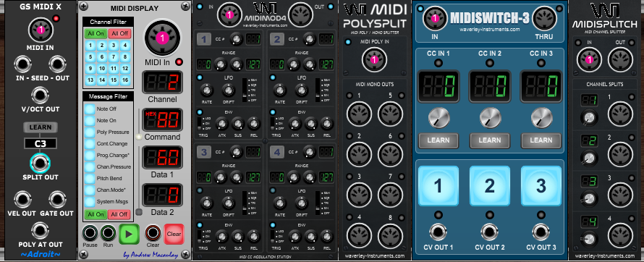Click the MIDISWITCH-3 IN socket

coord(435,19)
